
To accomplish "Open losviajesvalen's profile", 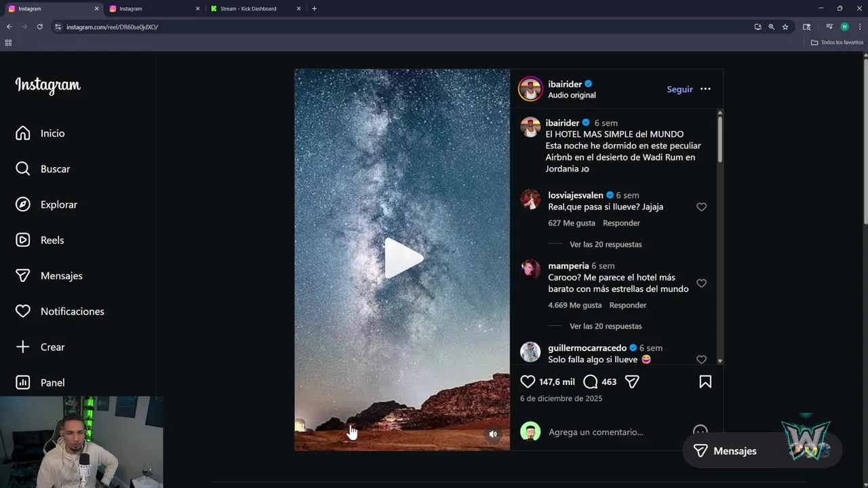I will click(575, 195).
